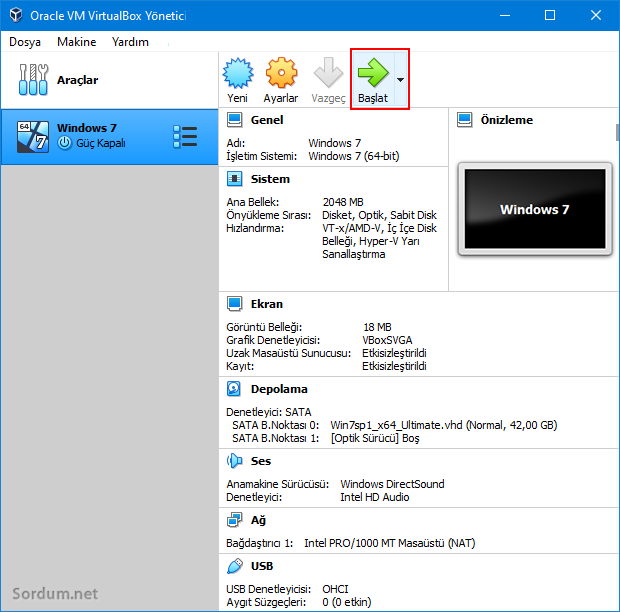Click the '0 (0 etkin)' device filters value
Image resolution: width=620 pixels, height=612 pixels.
tap(347, 602)
